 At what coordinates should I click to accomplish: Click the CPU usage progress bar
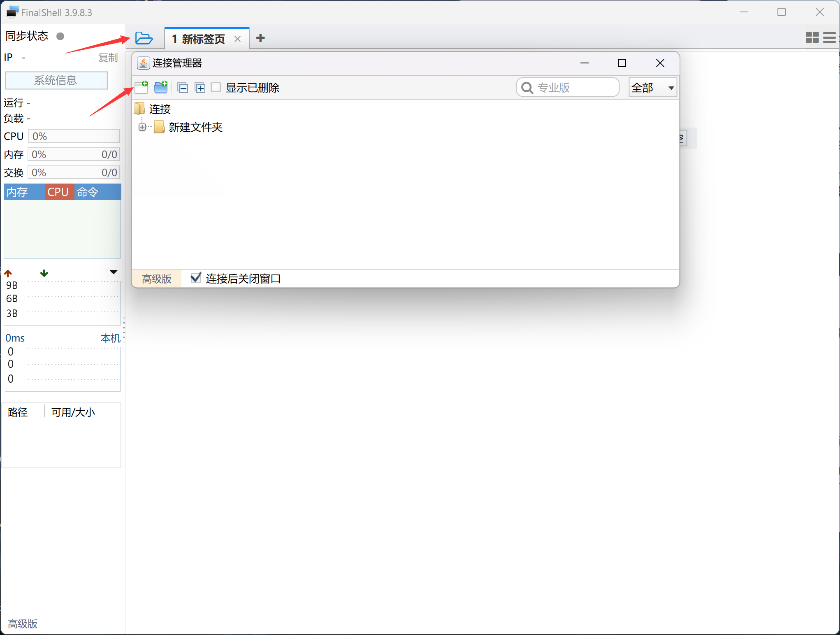[74, 136]
